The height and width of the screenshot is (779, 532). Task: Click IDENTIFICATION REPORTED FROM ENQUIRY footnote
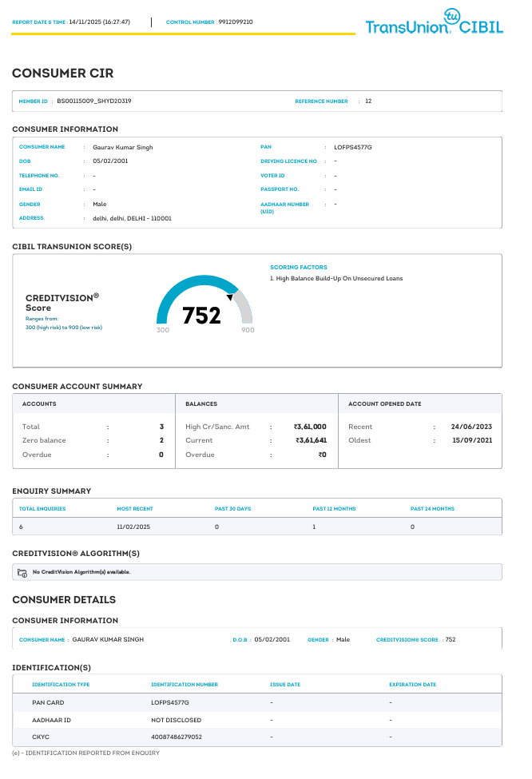click(86, 753)
